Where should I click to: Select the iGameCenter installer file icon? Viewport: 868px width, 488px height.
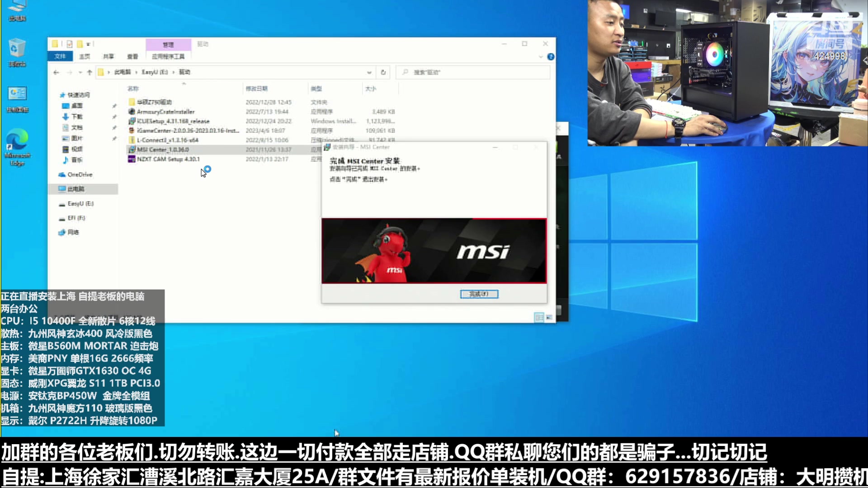coord(132,131)
